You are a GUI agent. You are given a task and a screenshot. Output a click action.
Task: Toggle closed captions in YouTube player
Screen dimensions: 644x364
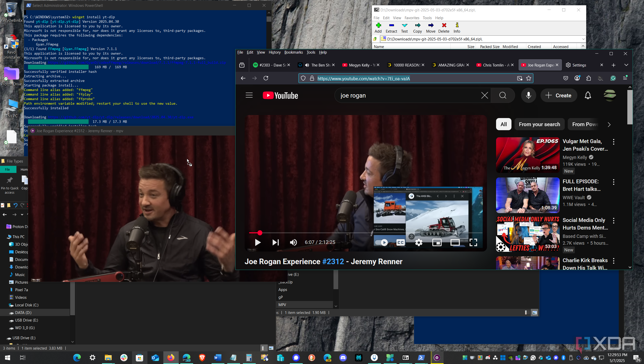pyautogui.click(x=401, y=242)
